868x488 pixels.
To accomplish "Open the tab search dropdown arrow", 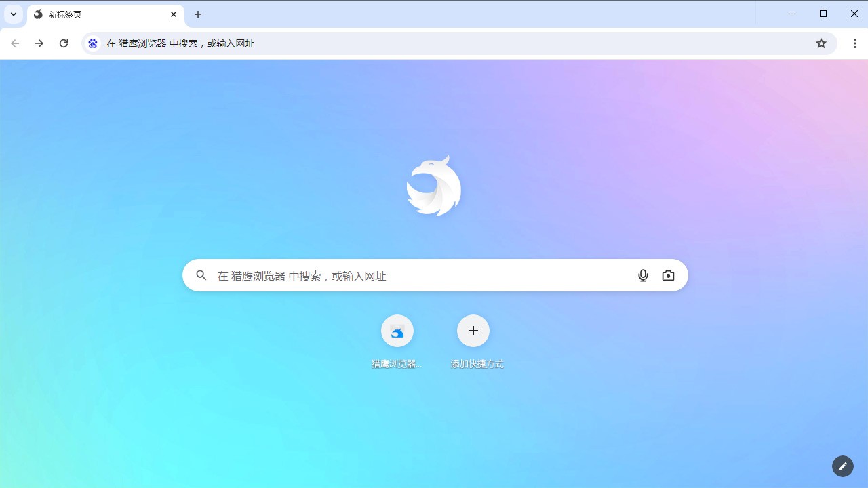I will [x=13, y=14].
